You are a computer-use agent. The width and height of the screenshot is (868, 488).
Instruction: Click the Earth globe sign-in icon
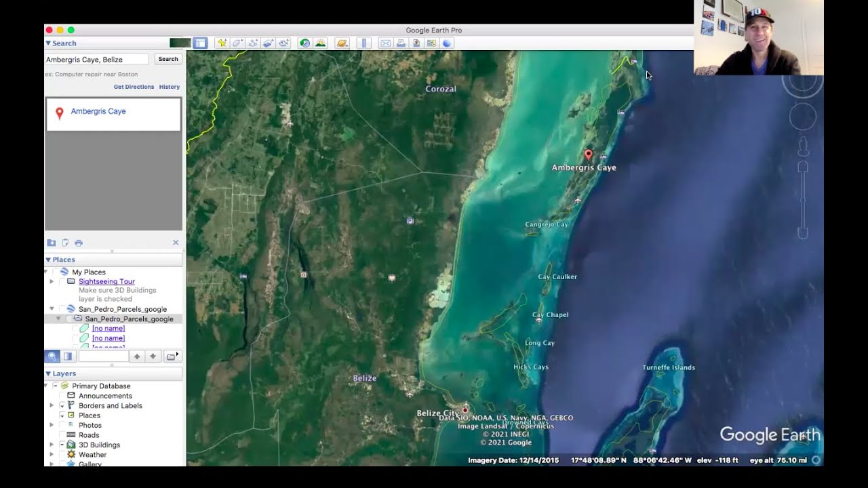[447, 43]
